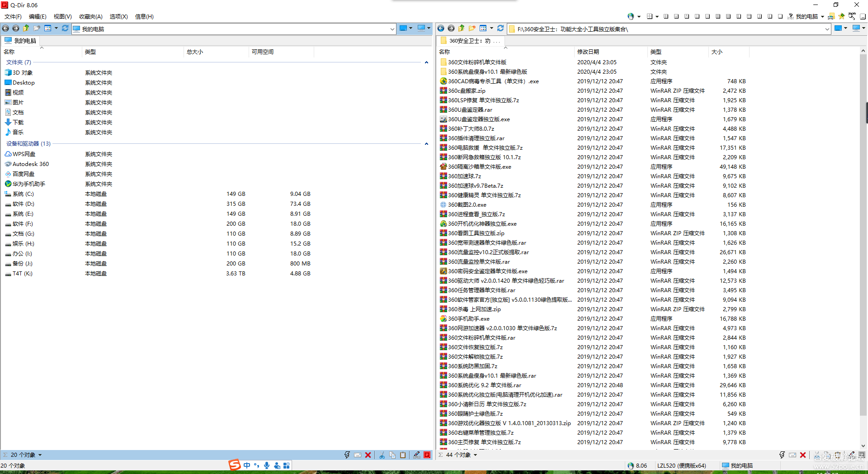Image resolution: width=868 pixels, height=474 pixels.
Task: Click the red square icon in left status bar
Action: [427, 455]
